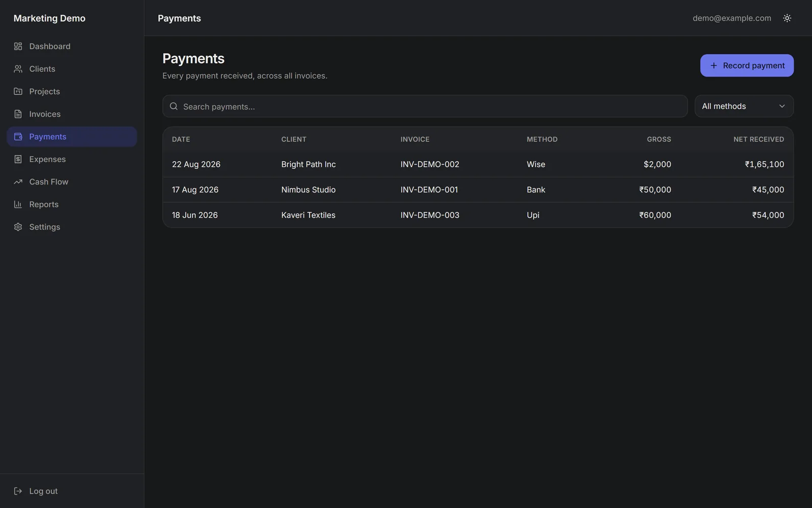
Task: Open the Cash Flow page
Action: pos(72,182)
